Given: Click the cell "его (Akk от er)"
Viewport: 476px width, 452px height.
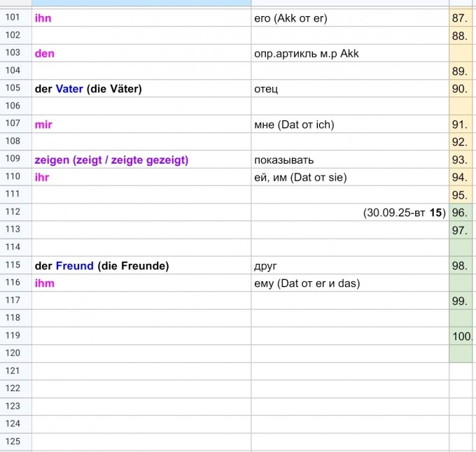Looking at the screenshot, I should 349,19.
